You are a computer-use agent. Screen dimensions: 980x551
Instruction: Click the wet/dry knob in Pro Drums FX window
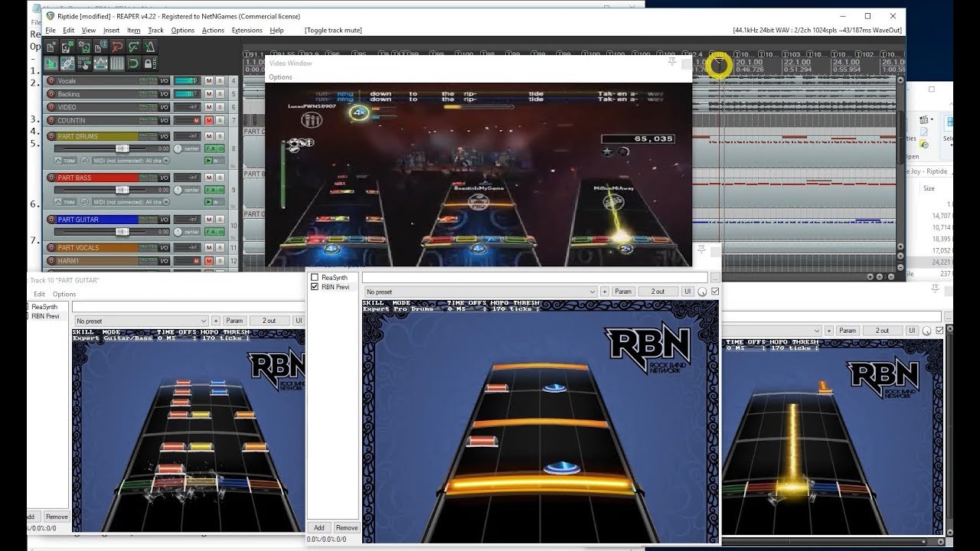(702, 292)
